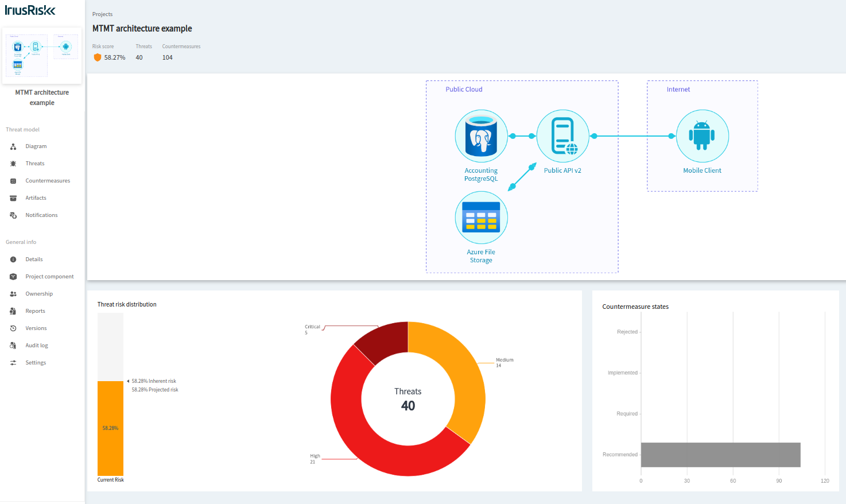Image resolution: width=846 pixels, height=504 pixels.
Task: Open the Notifications section
Action: click(41, 215)
